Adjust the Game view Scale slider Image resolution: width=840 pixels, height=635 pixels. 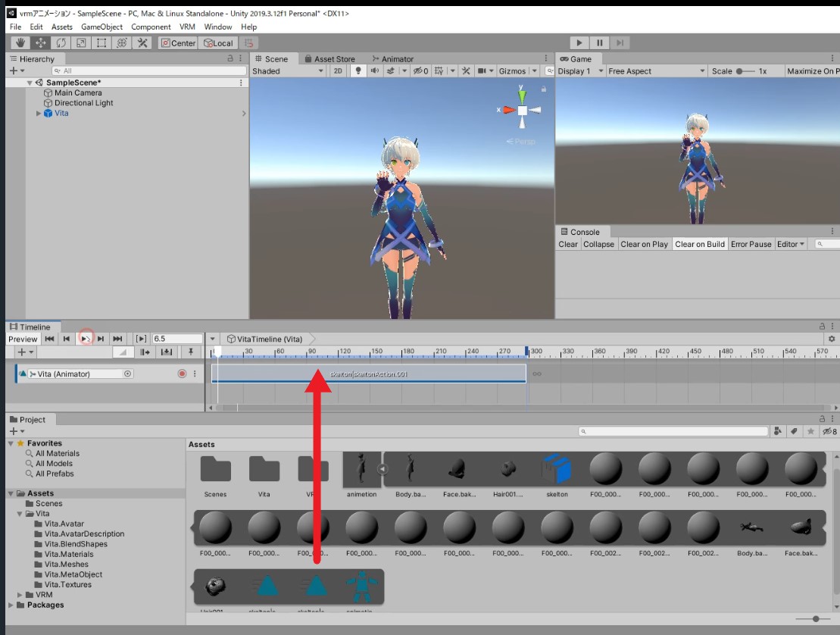[x=745, y=70]
